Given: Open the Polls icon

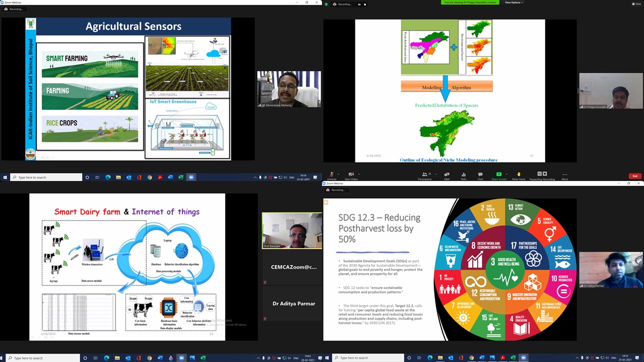Looking at the screenshot, I should point(463,175).
